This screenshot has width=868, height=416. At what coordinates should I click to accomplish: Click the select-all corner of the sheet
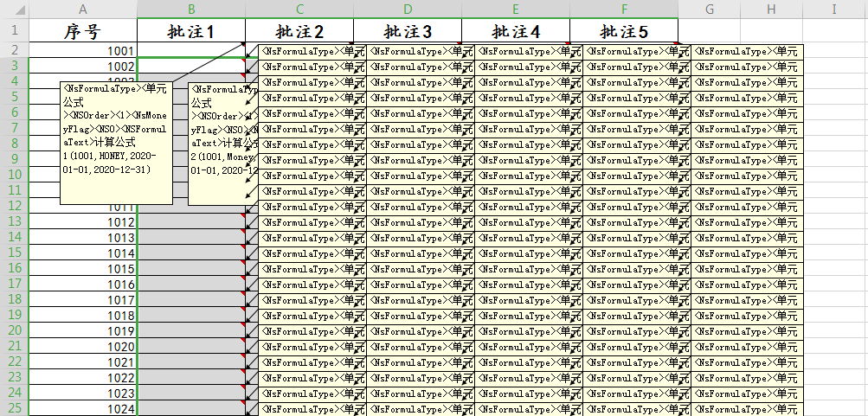[15, 9]
